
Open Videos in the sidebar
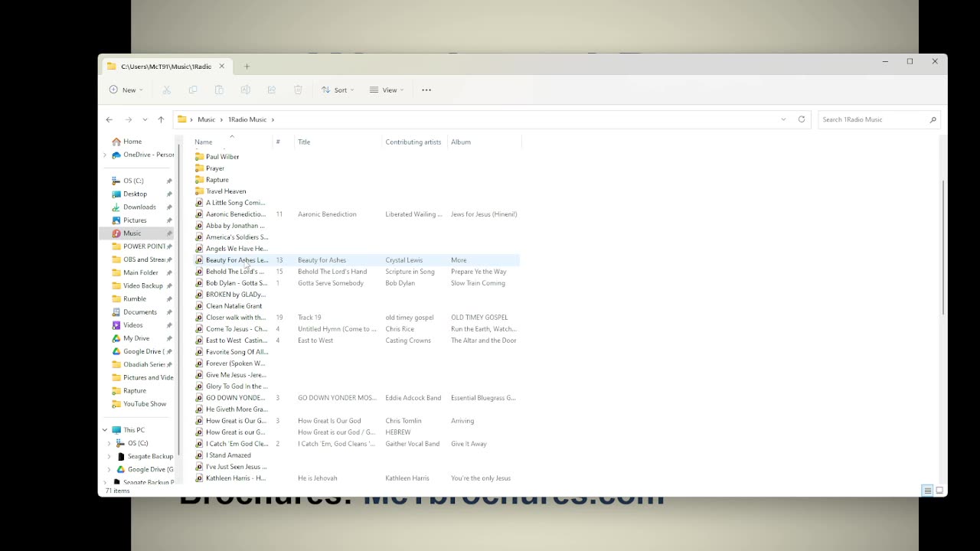click(132, 325)
